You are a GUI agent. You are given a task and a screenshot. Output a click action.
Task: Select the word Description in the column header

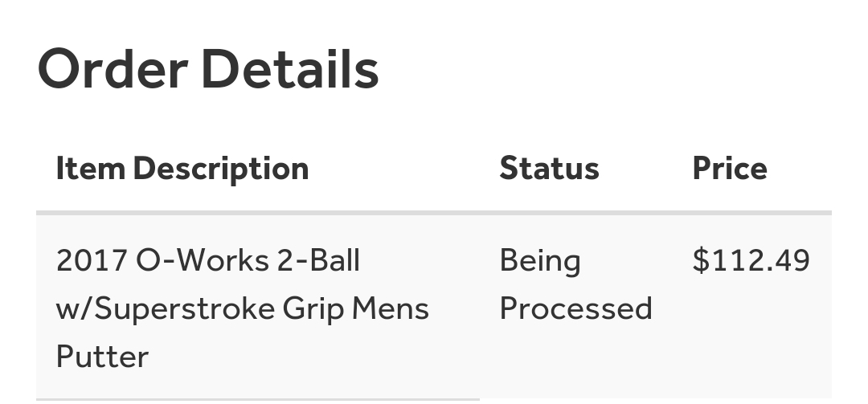click(x=220, y=169)
